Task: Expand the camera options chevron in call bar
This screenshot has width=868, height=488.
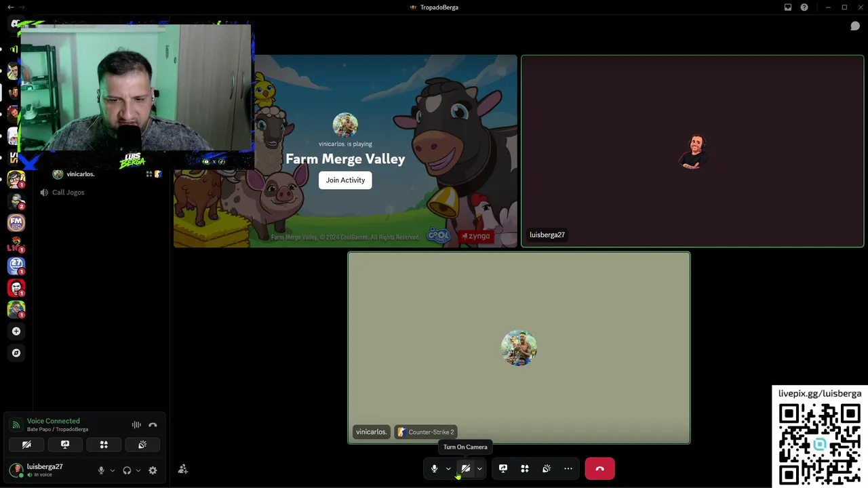Action: click(479, 469)
